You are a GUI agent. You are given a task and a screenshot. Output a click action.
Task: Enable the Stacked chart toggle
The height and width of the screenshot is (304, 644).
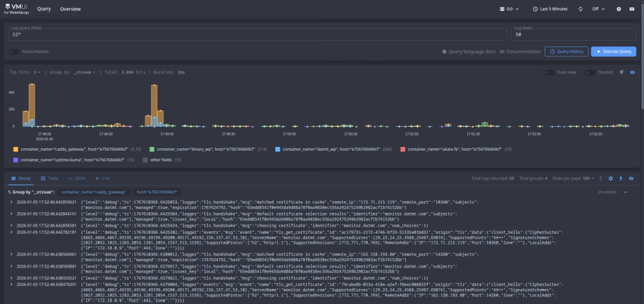coord(589,72)
